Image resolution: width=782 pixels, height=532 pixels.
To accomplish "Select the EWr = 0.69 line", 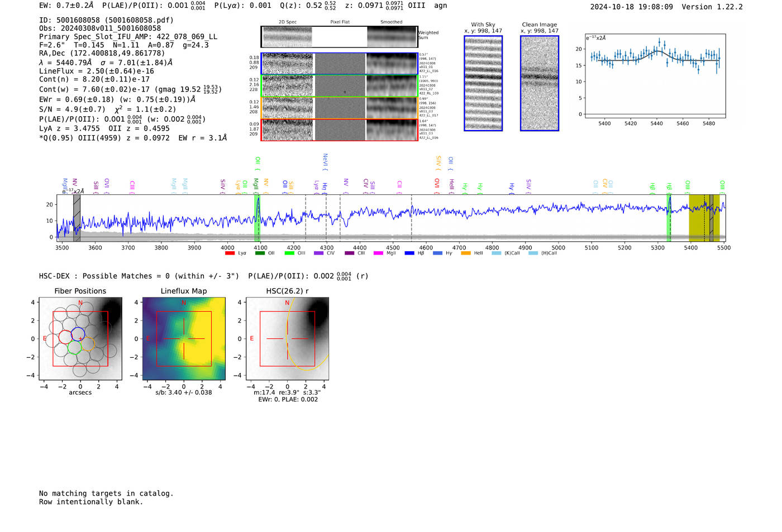I will coord(117,99).
